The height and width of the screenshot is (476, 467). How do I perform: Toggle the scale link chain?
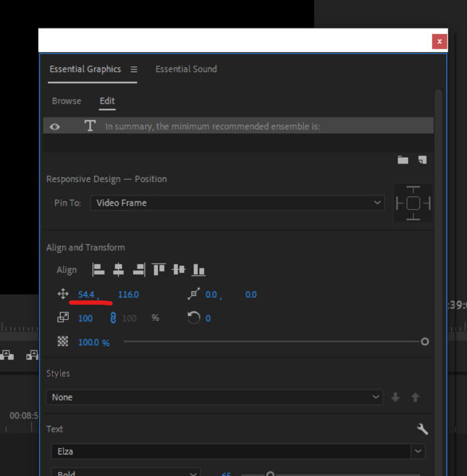[112, 318]
